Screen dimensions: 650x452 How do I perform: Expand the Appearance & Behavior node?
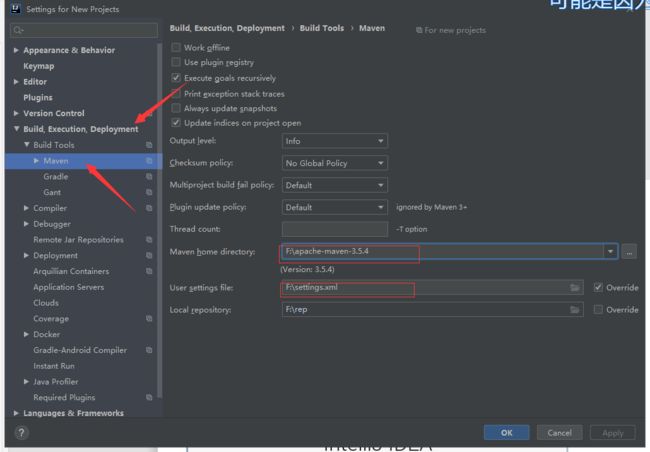(16, 50)
